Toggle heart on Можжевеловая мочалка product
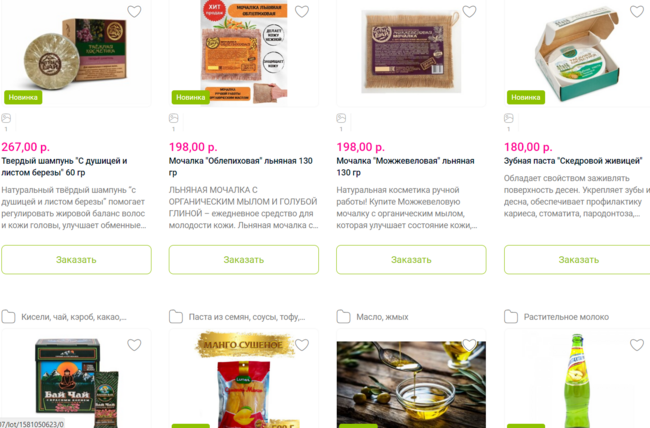The image size is (650, 428). (x=469, y=12)
